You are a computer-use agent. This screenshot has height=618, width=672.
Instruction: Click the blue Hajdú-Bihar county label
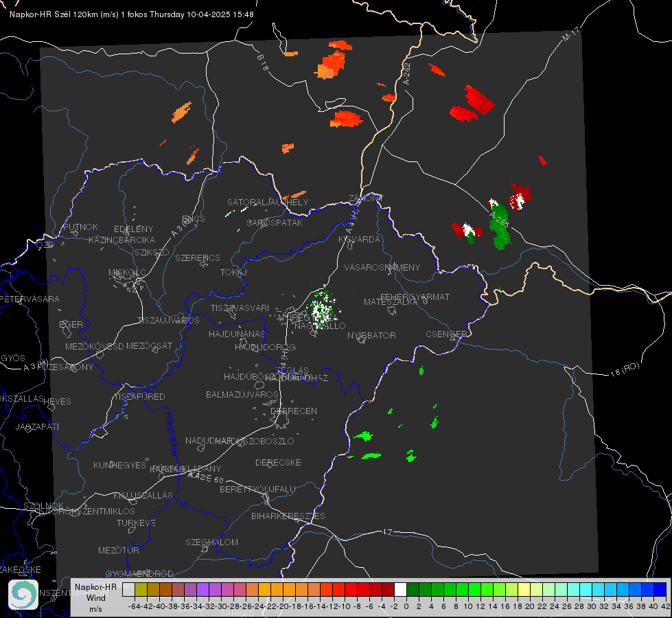point(171,434)
